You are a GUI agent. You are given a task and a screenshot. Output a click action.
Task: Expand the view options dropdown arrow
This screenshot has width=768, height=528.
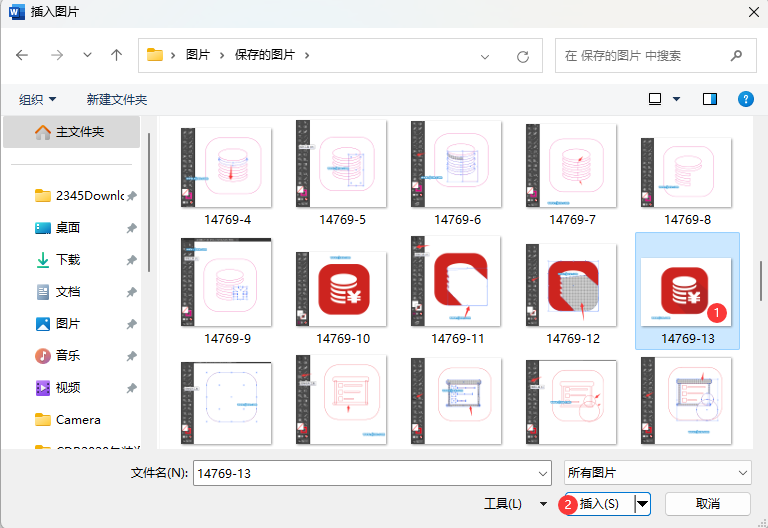coord(676,99)
